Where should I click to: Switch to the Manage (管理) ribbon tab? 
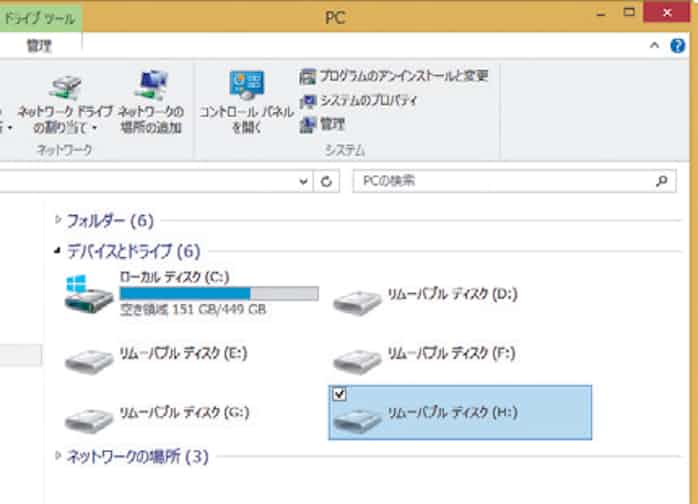click(39, 46)
